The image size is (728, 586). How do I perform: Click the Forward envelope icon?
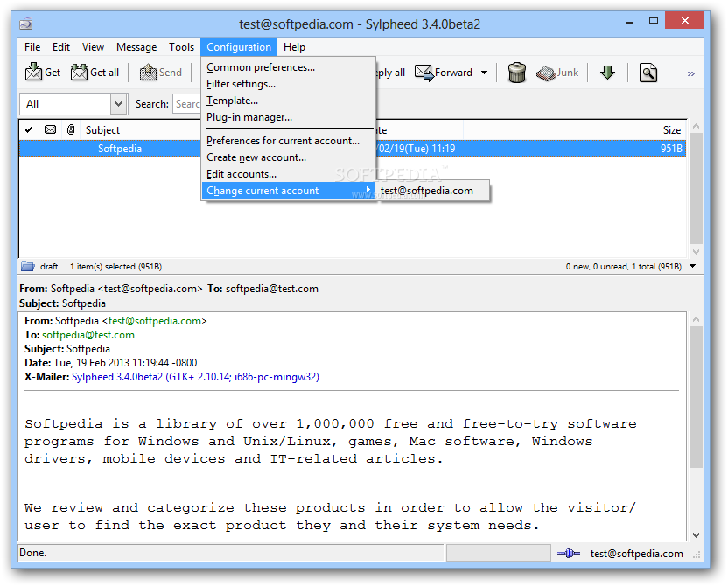pos(423,73)
